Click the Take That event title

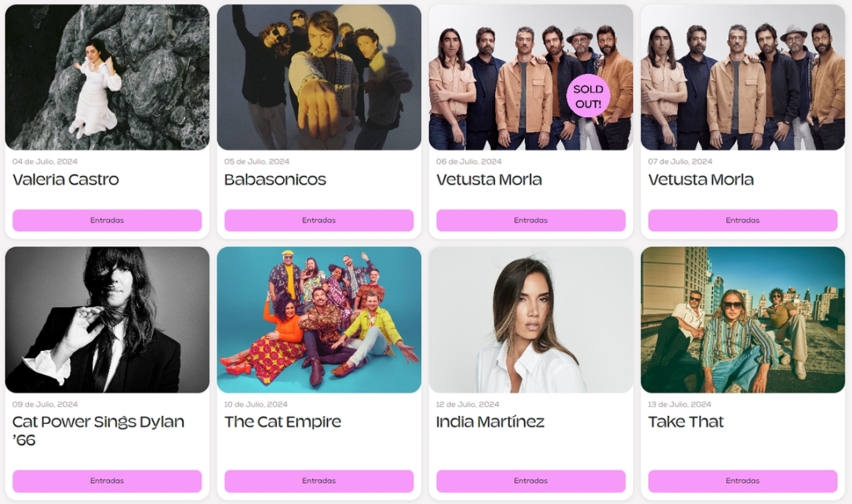686,422
